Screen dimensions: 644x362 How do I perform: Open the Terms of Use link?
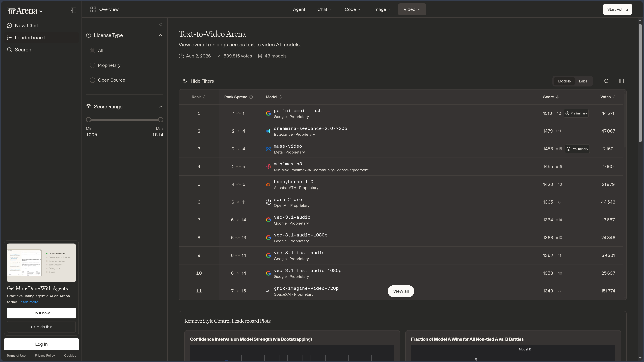tap(16, 355)
